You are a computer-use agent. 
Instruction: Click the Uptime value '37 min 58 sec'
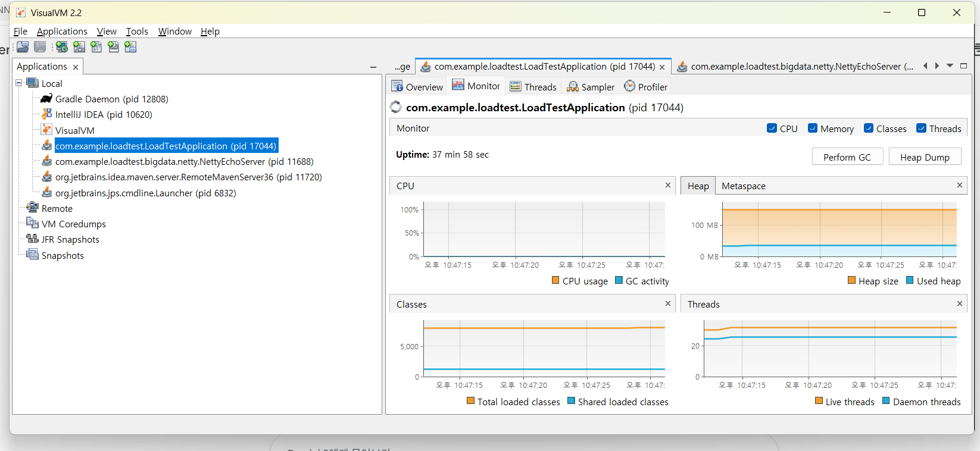pos(460,155)
